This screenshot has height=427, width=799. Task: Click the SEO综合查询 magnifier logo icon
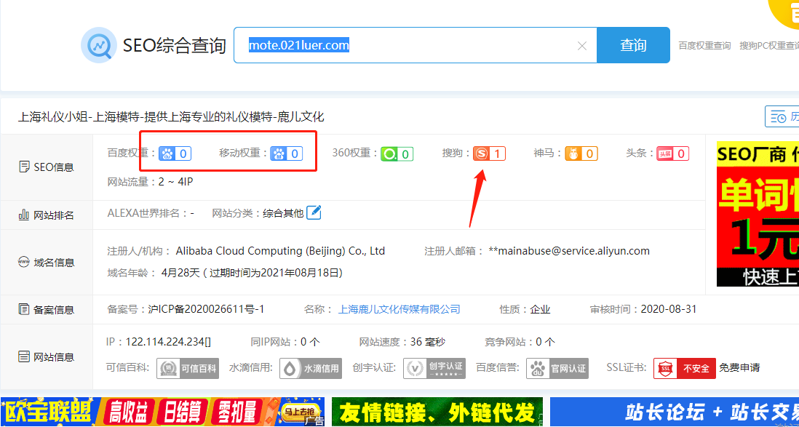point(99,45)
